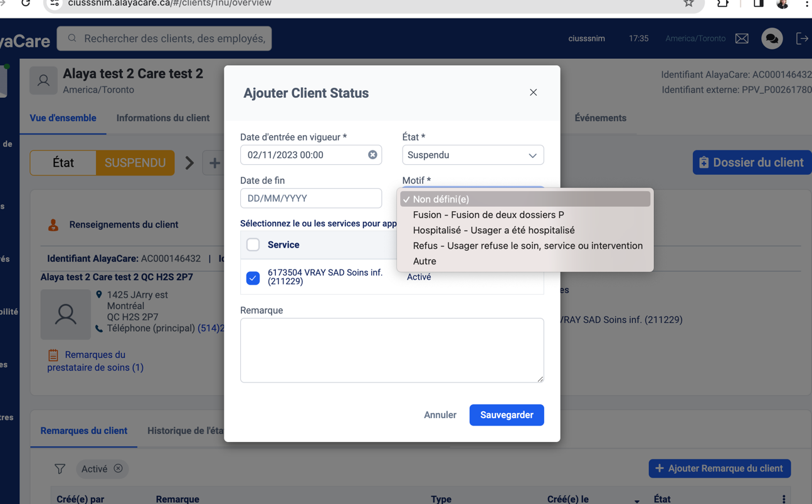Uncheck the 6173504 VRAY SAD service checkbox
The width and height of the screenshot is (812, 504).
[253, 278]
